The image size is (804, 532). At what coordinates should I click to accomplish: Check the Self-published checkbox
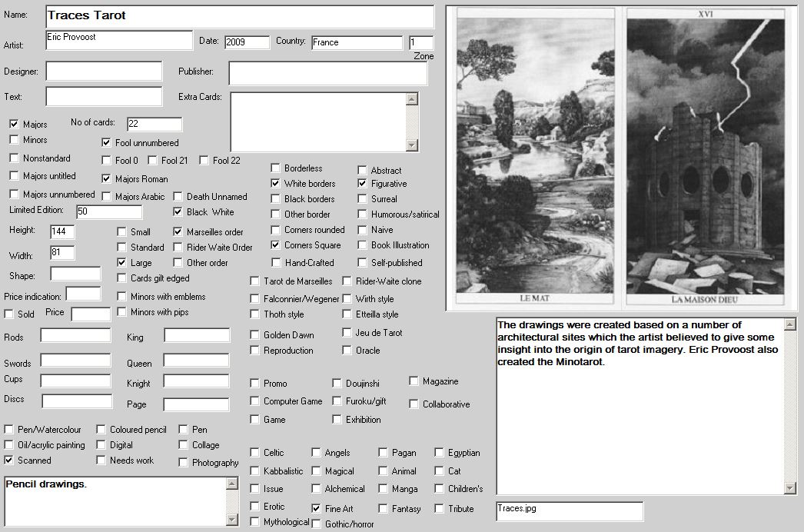(x=363, y=263)
